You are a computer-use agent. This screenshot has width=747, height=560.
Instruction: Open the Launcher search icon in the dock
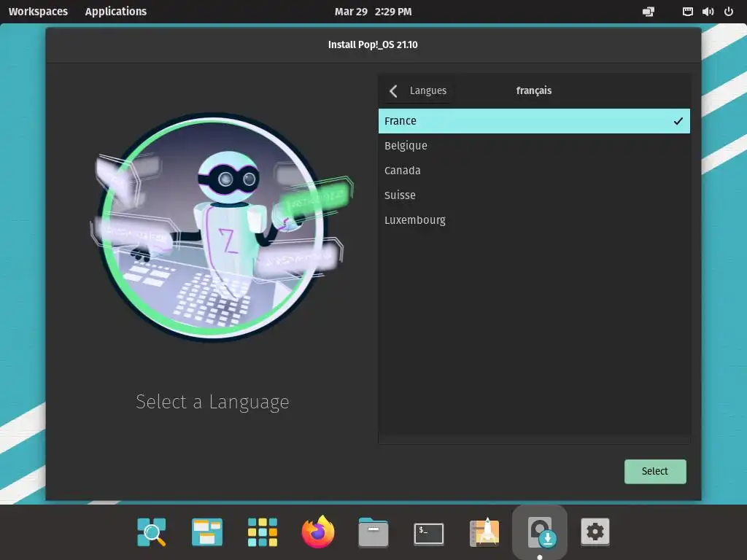click(x=152, y=532)
